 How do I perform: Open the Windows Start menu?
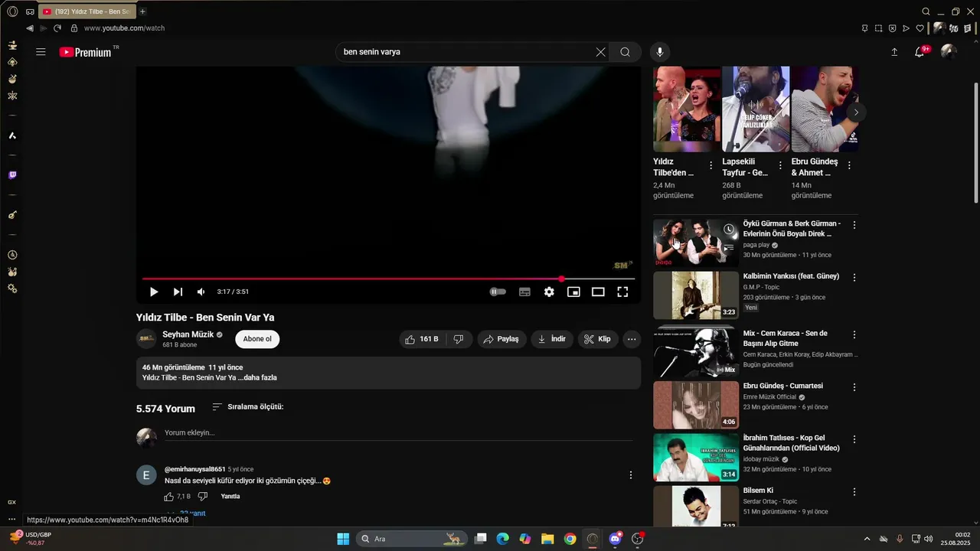pos(343,539)
